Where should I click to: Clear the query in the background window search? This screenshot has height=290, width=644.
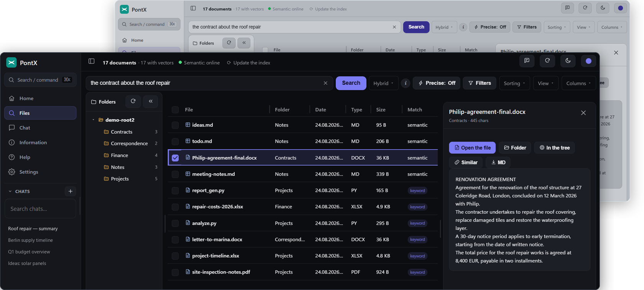point(394,27)
